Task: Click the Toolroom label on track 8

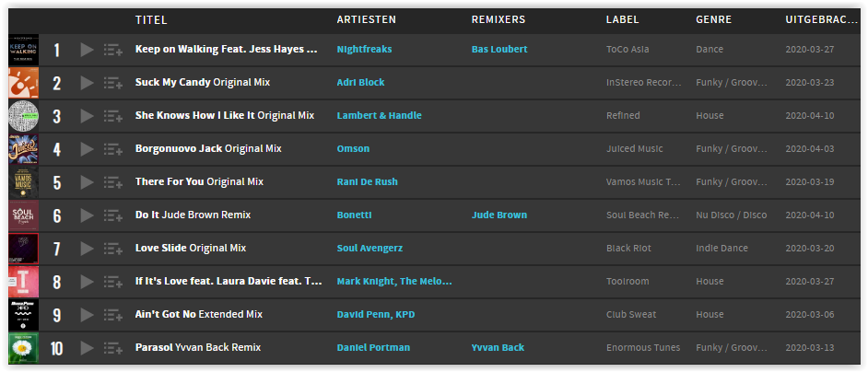Action: [628, 281]
